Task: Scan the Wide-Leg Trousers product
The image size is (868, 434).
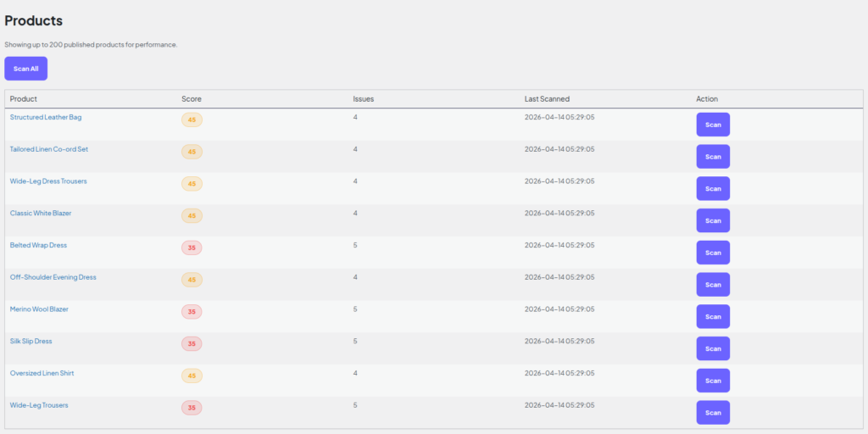Action: 713,413
